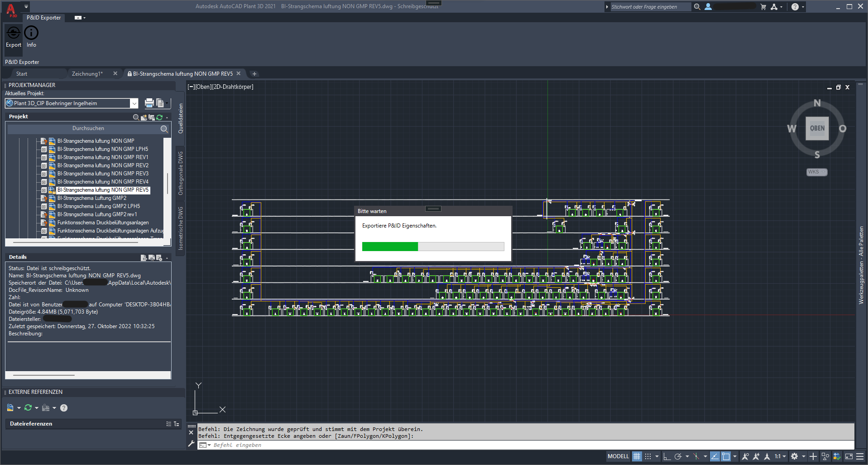This screenshot has width=868, height=465.
Task: Click the copy drawing icon in Projekt header
Action: click(152, 117)
